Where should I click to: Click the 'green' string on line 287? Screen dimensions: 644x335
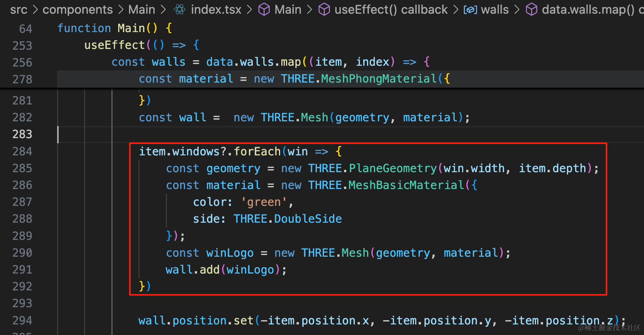(x=264, y=202)
